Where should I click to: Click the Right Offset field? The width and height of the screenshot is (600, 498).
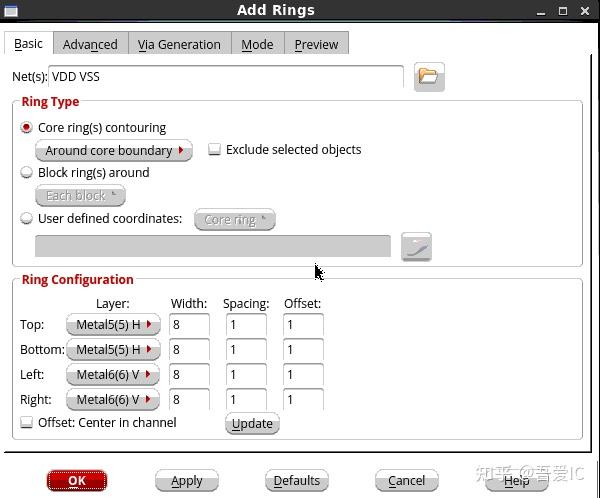tap(303, 399)
